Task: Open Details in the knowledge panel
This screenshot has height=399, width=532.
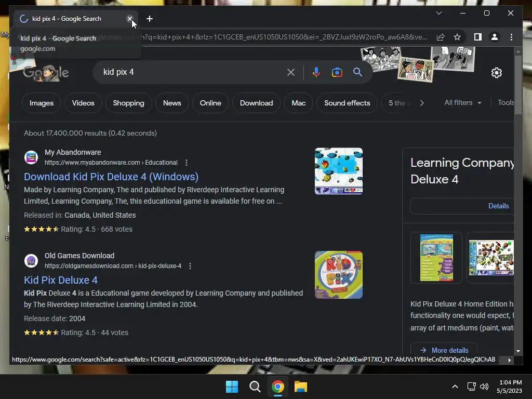Action: (x=498, y=206)
